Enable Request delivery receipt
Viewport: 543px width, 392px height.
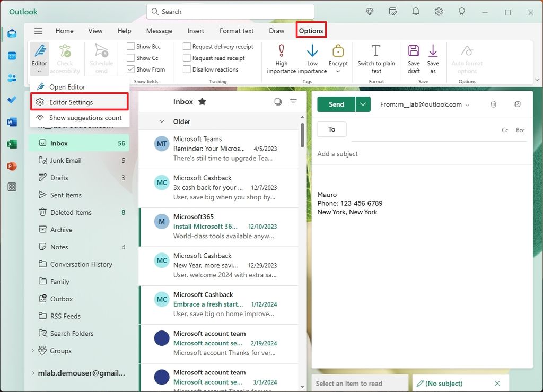186,46
